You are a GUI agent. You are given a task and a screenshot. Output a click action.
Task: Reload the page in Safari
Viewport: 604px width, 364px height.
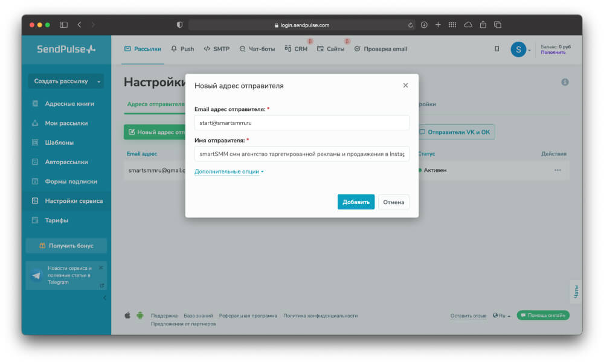click(410, 25)
